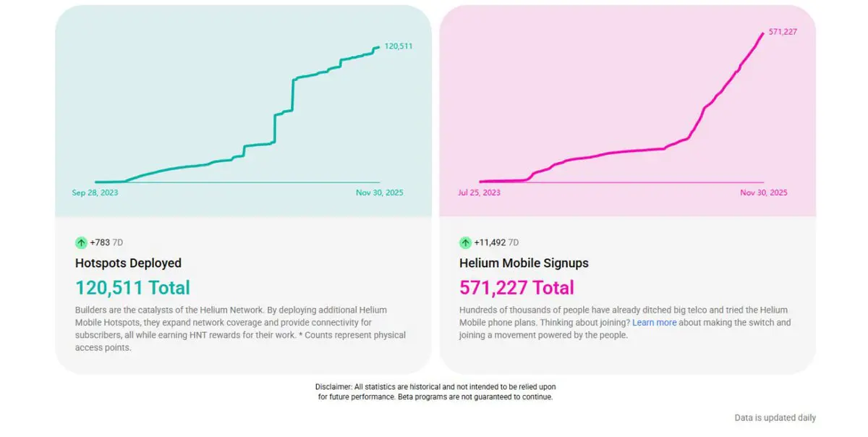The height and width of the screenshot is (437, 868).
Task: Click the Jul 25, 2023 start date
Action: (x=479, y=193)
